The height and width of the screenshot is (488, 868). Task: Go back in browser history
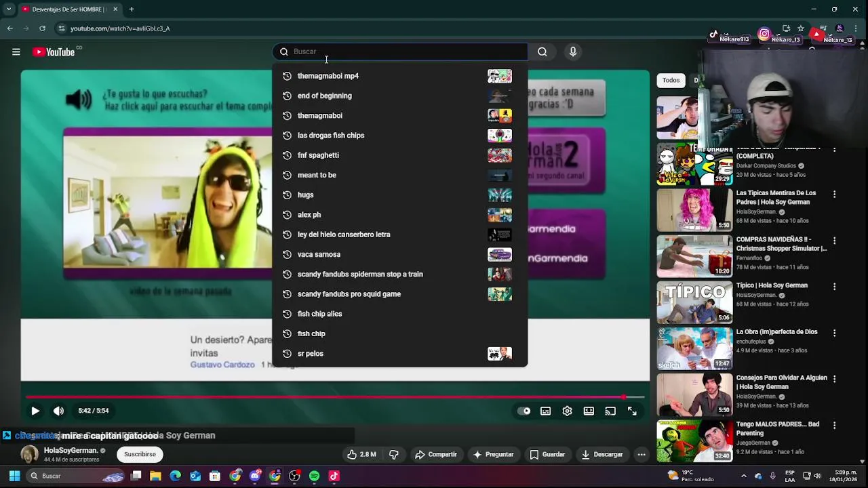click(x=9, y=28)
